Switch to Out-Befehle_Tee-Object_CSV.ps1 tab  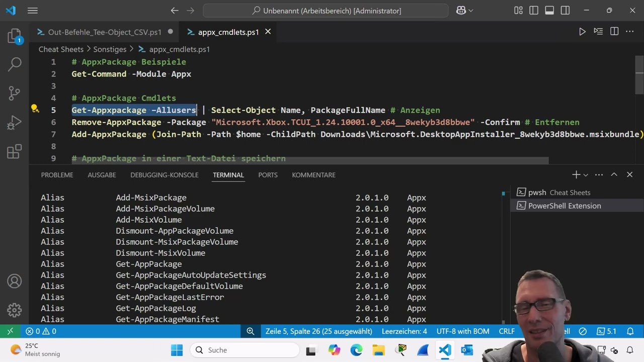tap(105, 32)
